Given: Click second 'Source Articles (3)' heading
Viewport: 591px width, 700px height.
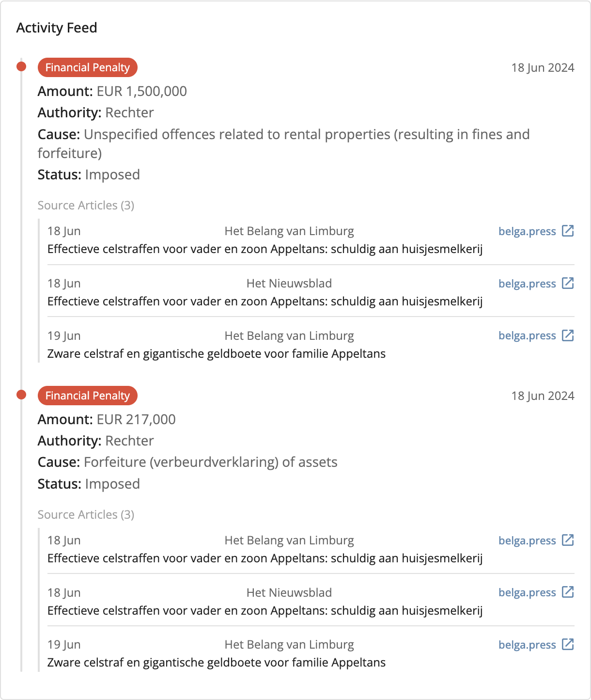Looking at the screenshot, I should pyautogui.click(x=86, y=515).
